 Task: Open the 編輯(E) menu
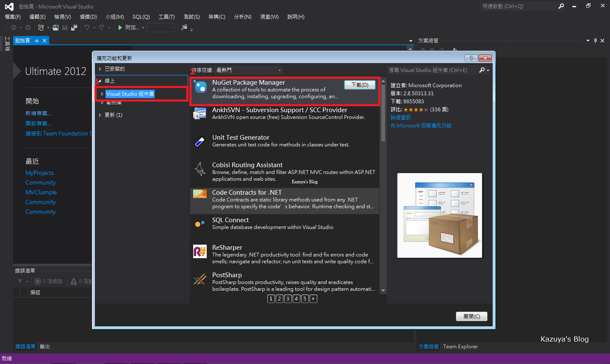pyautogui.click(x=37, y=17)
